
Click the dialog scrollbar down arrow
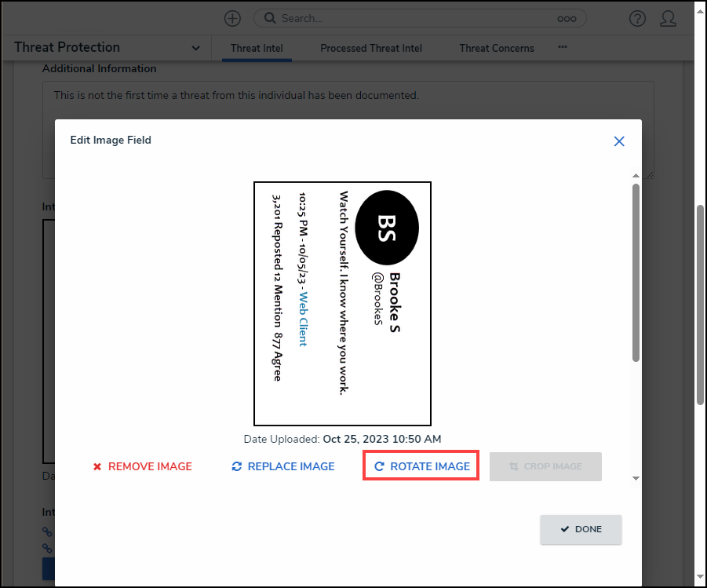click(x=636, y=478)
